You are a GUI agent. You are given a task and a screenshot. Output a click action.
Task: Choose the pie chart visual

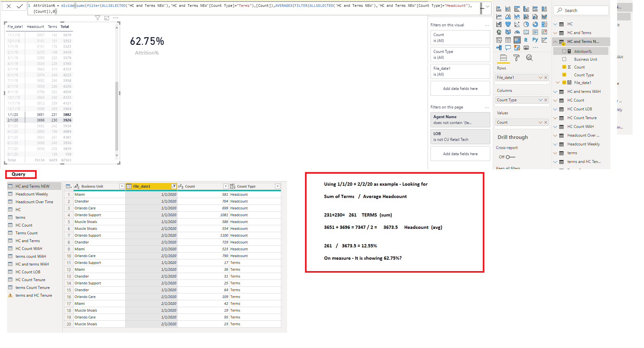526,24
